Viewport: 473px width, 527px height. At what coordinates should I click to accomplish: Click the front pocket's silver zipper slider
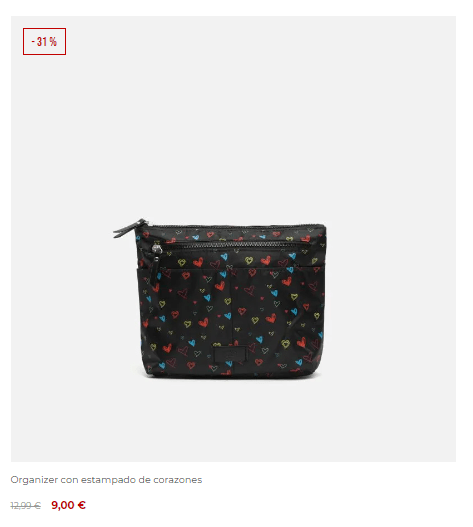click(x=157, y=249)
